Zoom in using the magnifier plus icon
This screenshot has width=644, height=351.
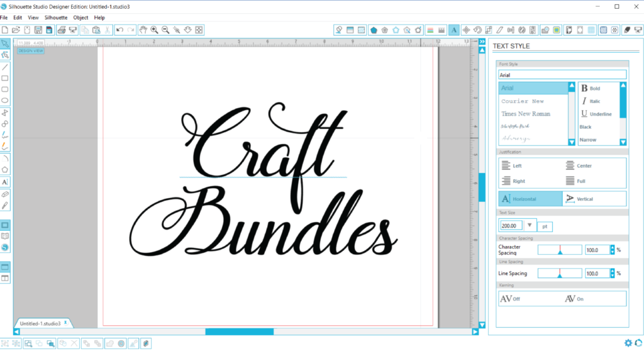click(x=155, y=30)
